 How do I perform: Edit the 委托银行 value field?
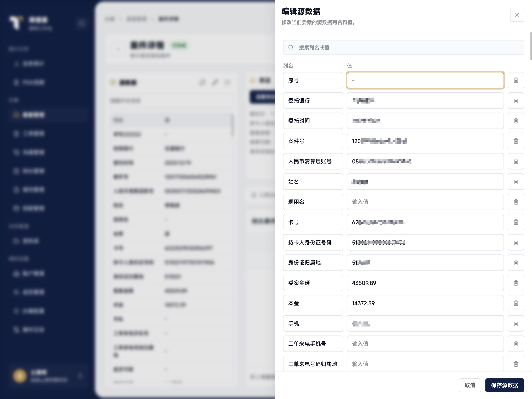coord(425,100)
